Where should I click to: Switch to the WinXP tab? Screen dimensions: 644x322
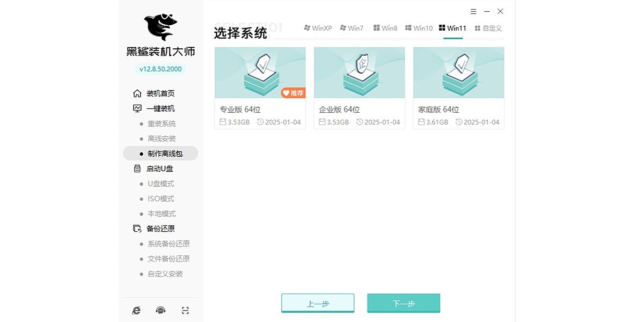318,28
